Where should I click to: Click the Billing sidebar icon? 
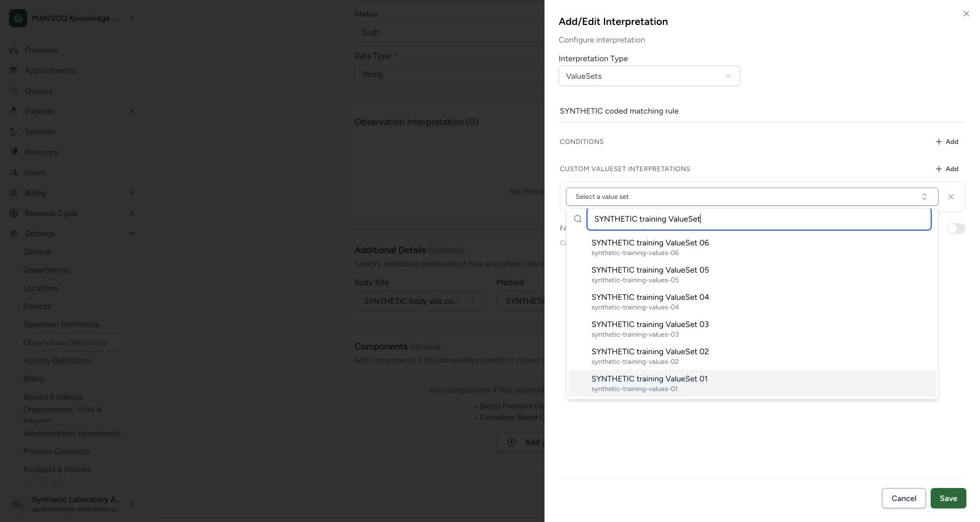click(x=14, y=193)
